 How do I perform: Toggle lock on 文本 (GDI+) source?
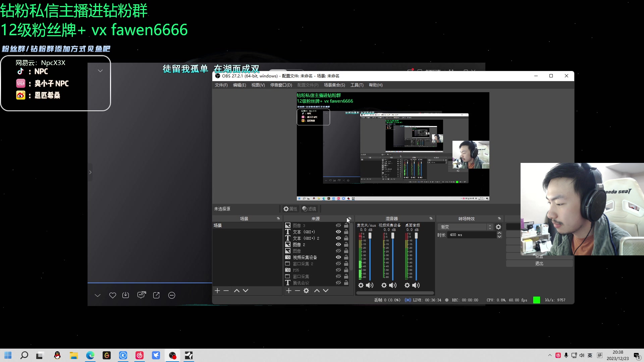(346, 232)
